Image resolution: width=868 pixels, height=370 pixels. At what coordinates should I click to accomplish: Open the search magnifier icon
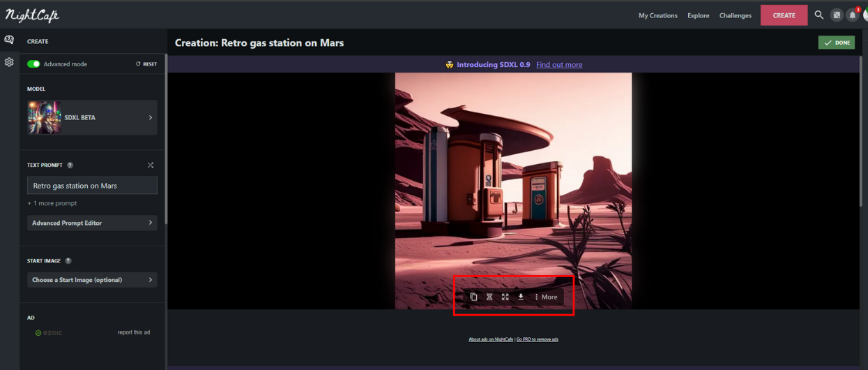[x=819, y=15]
